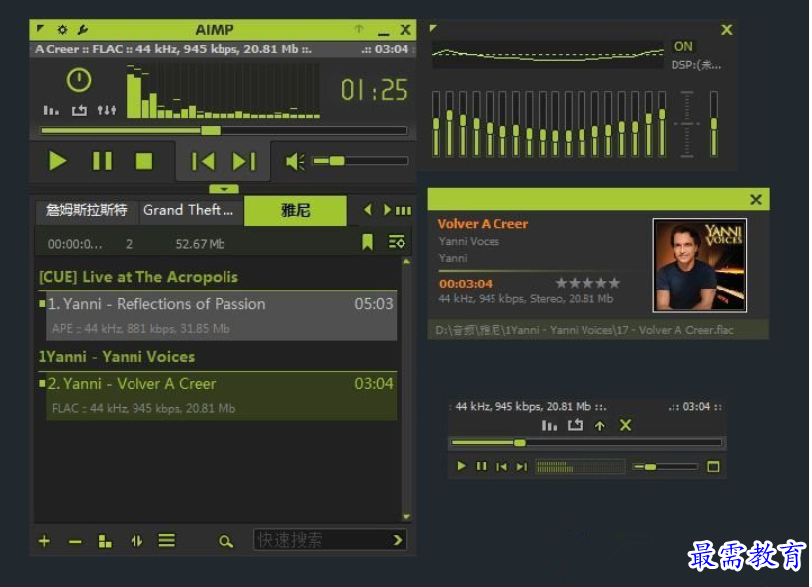Seek using the main track progress bar

point(224,130)
